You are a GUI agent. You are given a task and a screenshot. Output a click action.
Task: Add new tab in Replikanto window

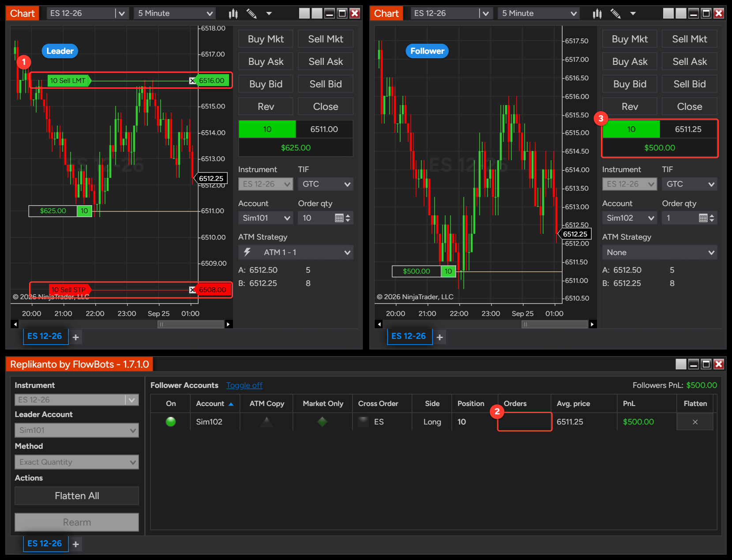click(x=76, y=545)
